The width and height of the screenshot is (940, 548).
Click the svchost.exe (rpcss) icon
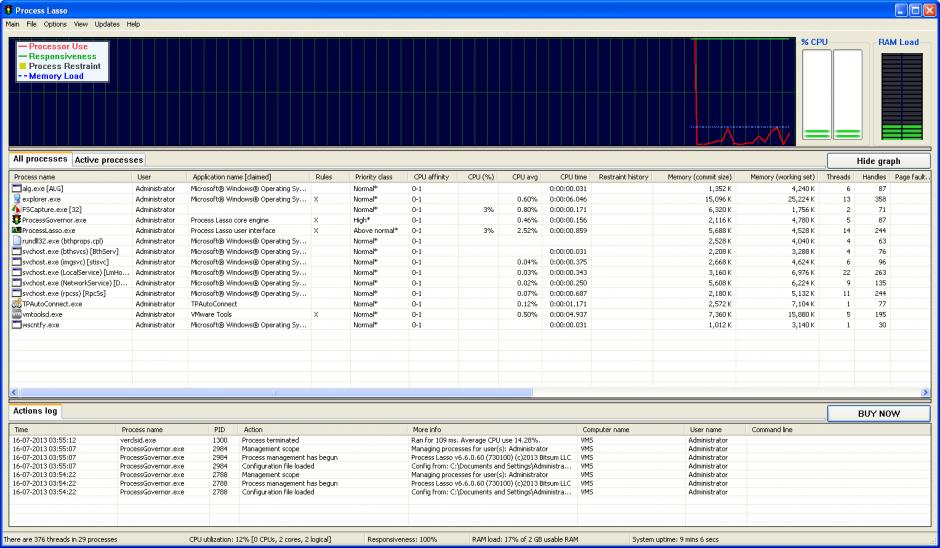pos(17,293)
